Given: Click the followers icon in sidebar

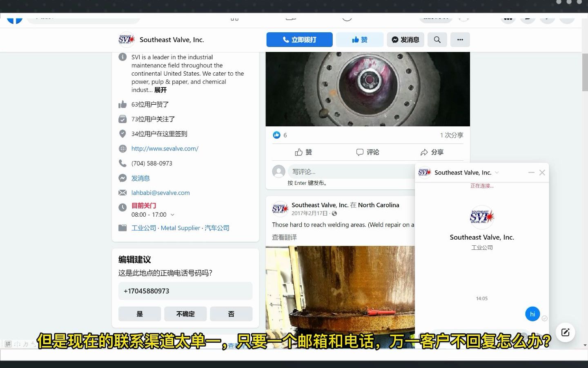Looking at the screenshot, I should click(122, 119).
